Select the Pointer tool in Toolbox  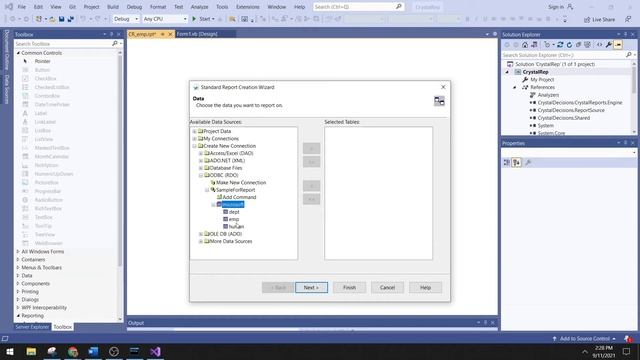click(x=42, y=61)
